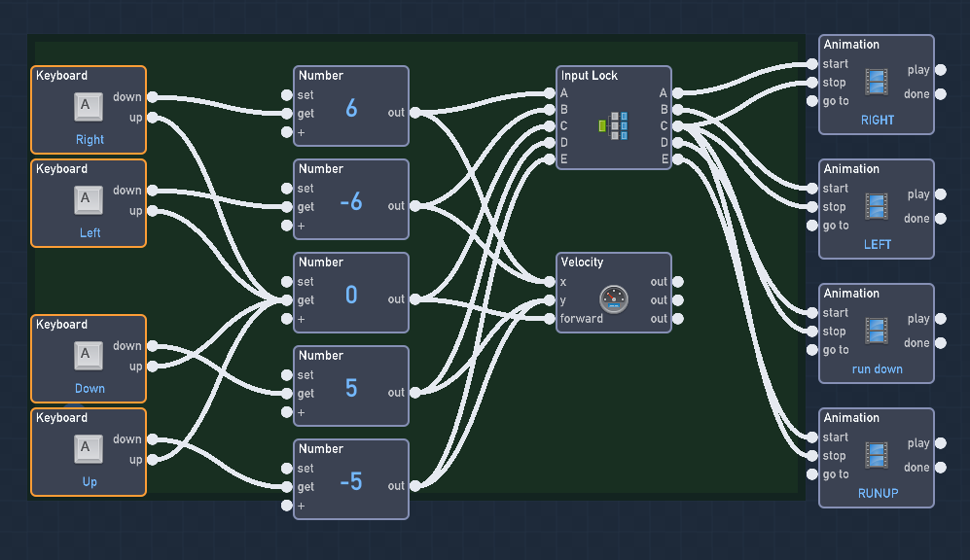Click the out port of the Number -5 node
Image resolution: width=970 pixels, height=560 pixels.
coord(415,486)
